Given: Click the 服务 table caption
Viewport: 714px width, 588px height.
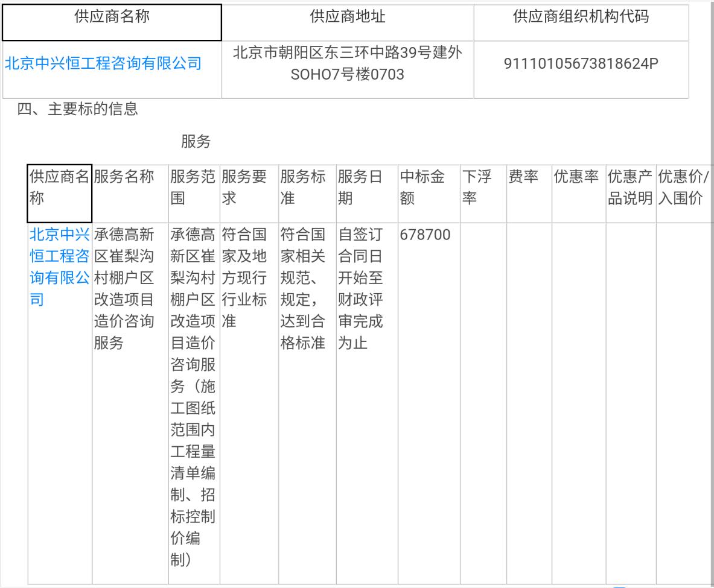Looking at the screenshot, I should 196,142.
